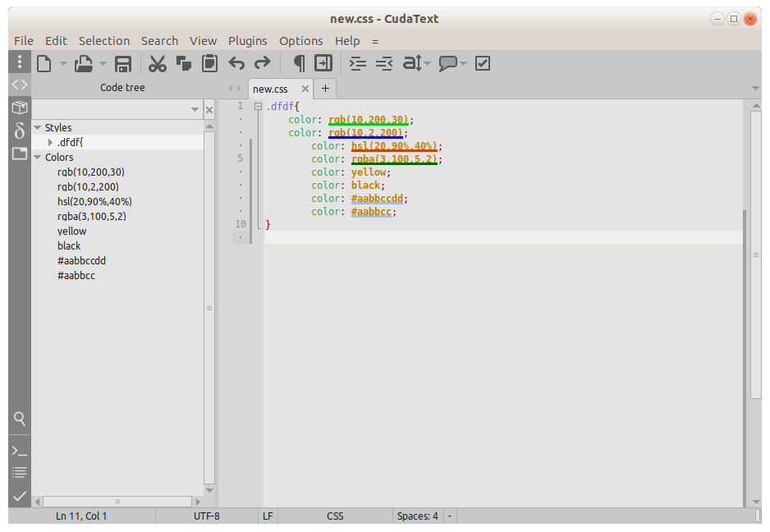Open the delta snippets sidebar icon
This screenshot has height=532, width=770.
[20, 131]
